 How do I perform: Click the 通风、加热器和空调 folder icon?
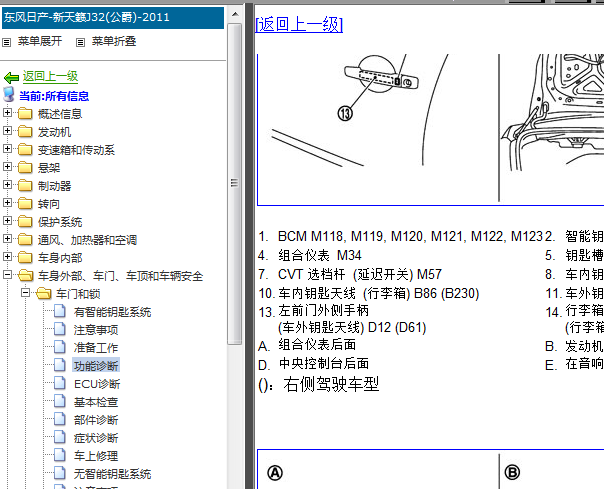tap(25, 239)
